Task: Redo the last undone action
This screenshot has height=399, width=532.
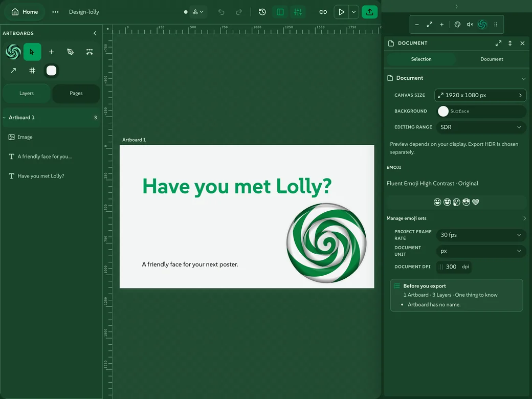Action: click(239, 12)
